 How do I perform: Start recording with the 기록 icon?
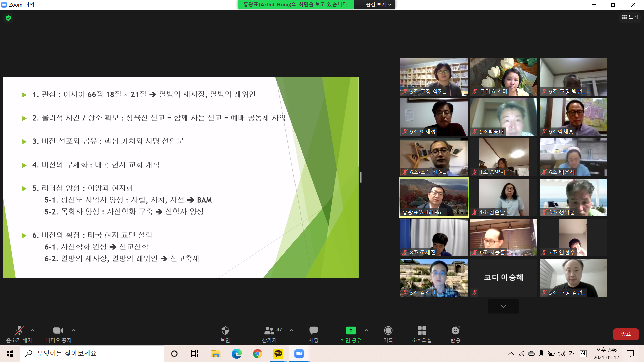388,331
